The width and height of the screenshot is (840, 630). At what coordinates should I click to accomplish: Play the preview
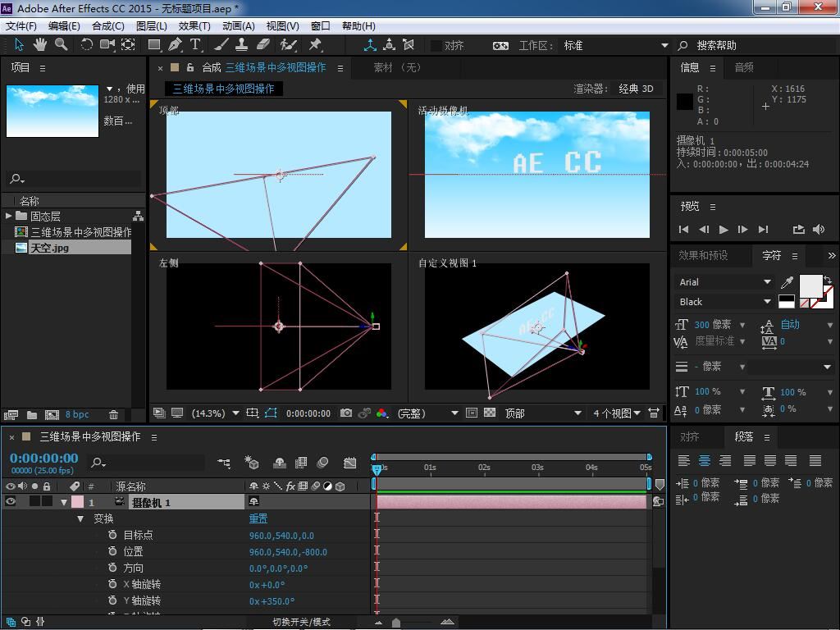724,230
